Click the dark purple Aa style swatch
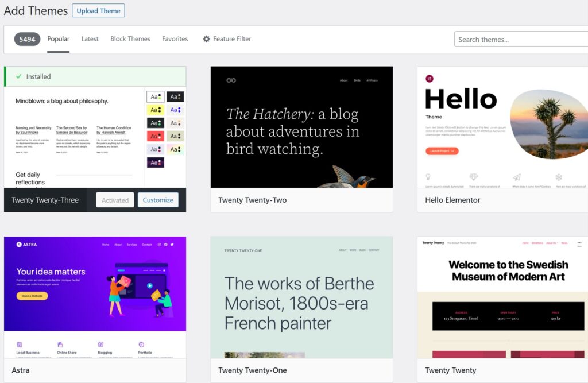 155,163
